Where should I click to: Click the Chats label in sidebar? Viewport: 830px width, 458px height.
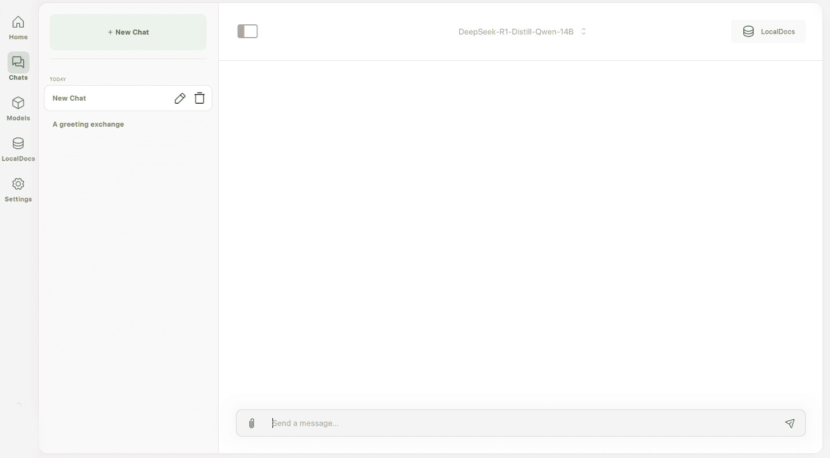pyautogui.click(x=18, y=78)
